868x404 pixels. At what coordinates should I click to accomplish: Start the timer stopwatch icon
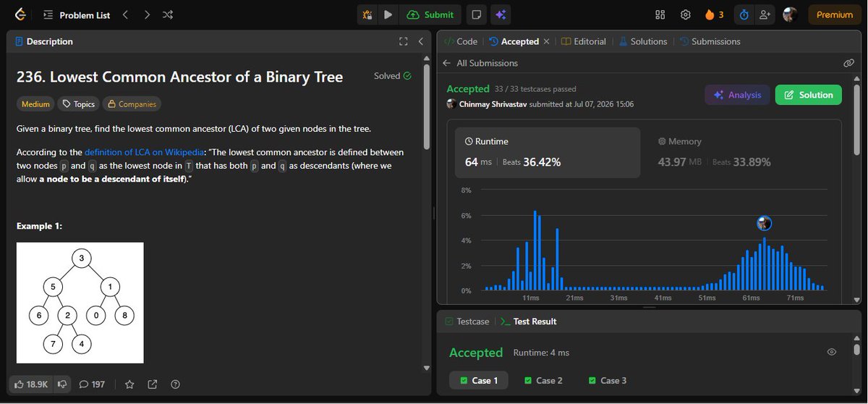click(744, 14)
